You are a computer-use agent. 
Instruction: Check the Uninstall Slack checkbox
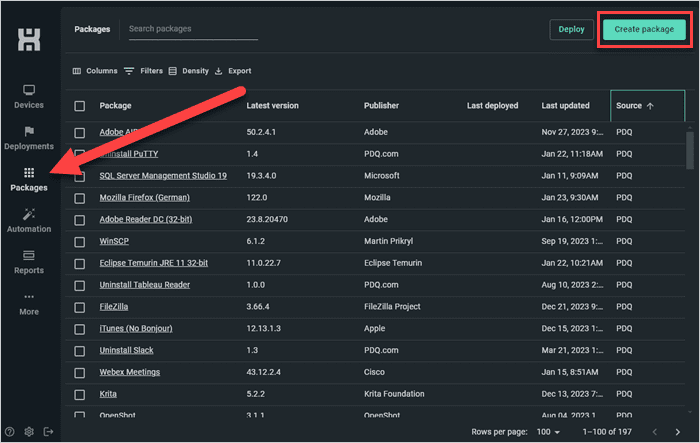(x=79, y=351)
